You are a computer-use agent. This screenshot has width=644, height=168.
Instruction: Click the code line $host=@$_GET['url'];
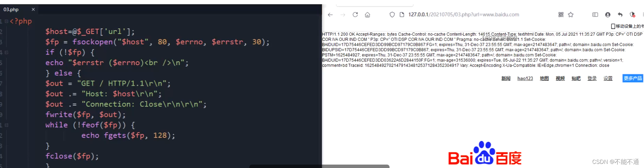[x=90, y=31]
